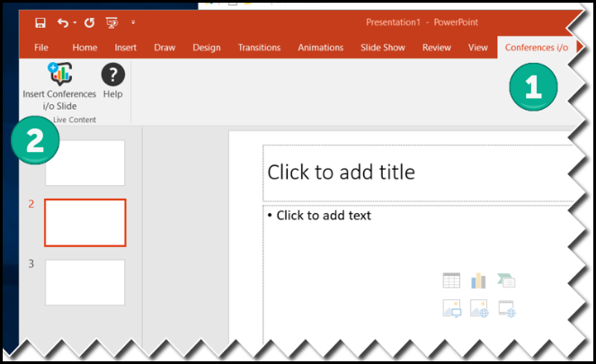The image size is (596, 364).
Task: Open the Slide Show tab
Action: pos(383,48)
